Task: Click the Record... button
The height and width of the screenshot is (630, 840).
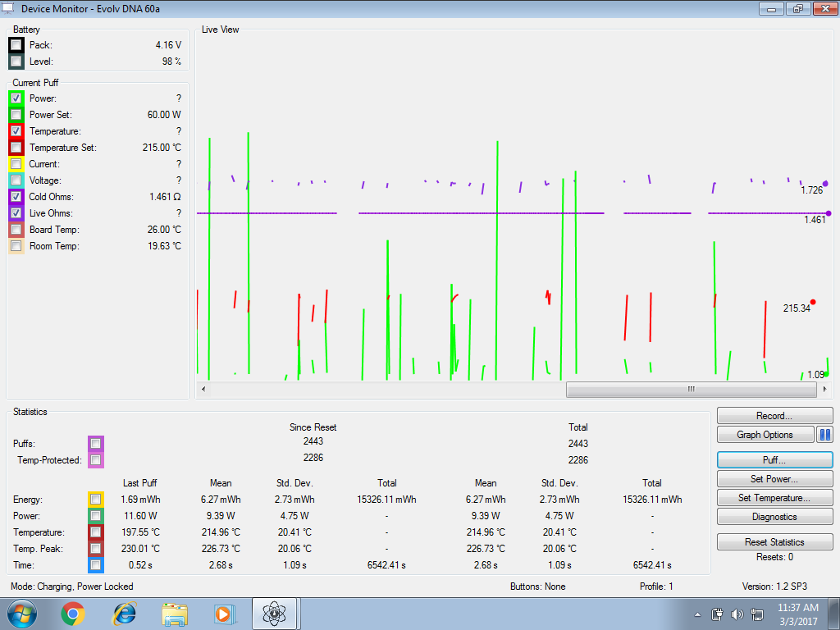Action: tap(774, 416)
